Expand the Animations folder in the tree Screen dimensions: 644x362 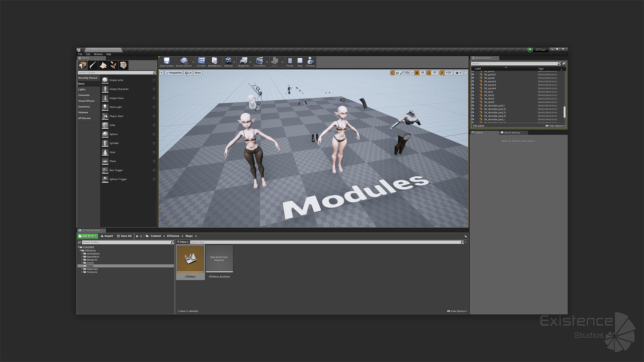(x=82, y=254)
